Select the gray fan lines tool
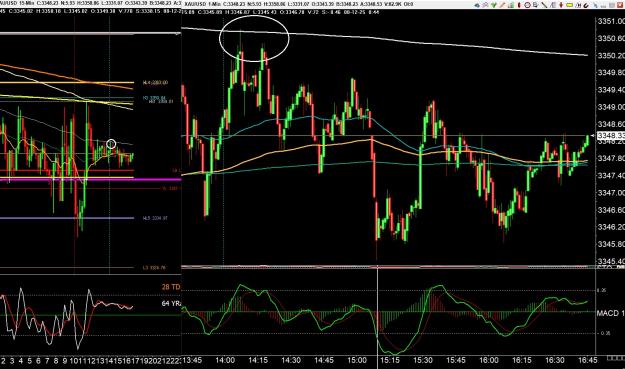The height and width of the screenshot is (369, 625). pos(553,5)
